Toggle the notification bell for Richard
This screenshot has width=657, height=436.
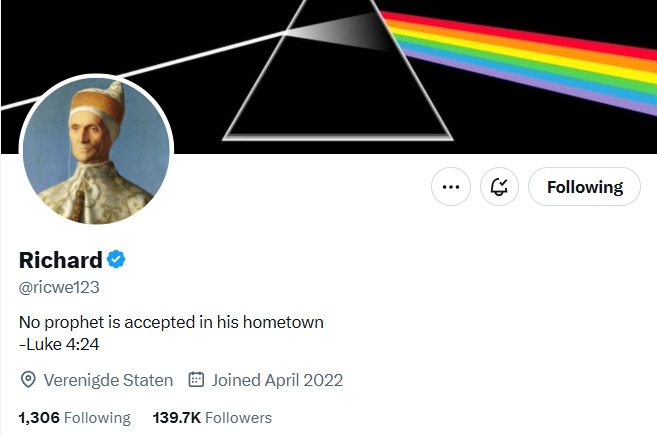pos(499,187)
